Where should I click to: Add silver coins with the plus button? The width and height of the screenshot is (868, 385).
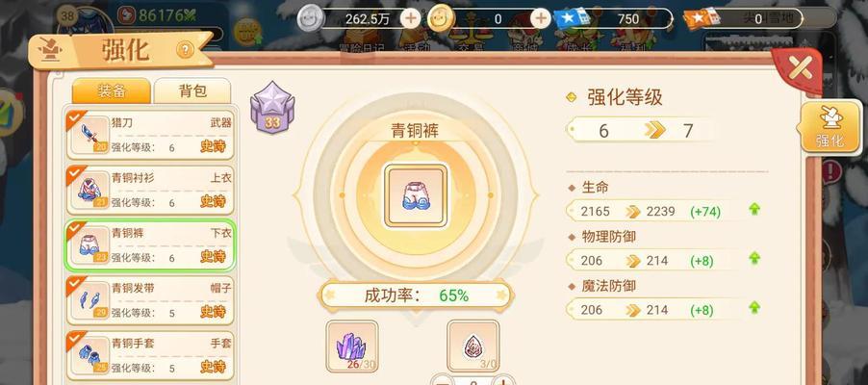coord(411,19)
